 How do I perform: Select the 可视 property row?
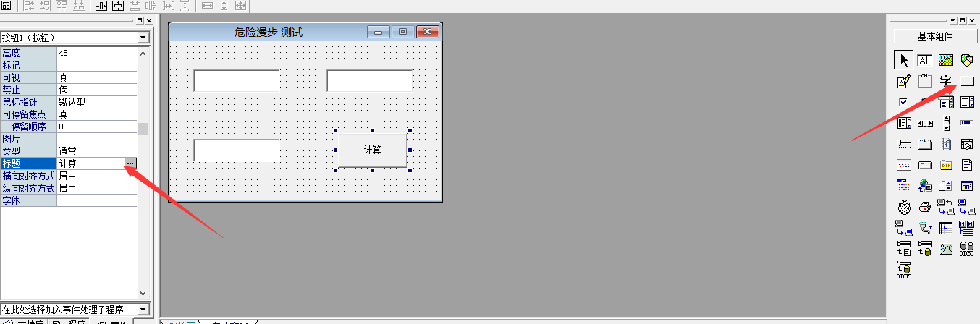(x=29, y=77)
